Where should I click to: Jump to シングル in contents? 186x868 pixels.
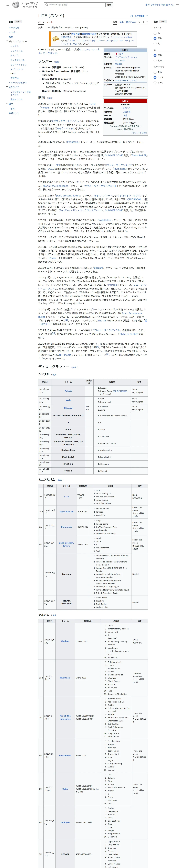tap(14, 46)
